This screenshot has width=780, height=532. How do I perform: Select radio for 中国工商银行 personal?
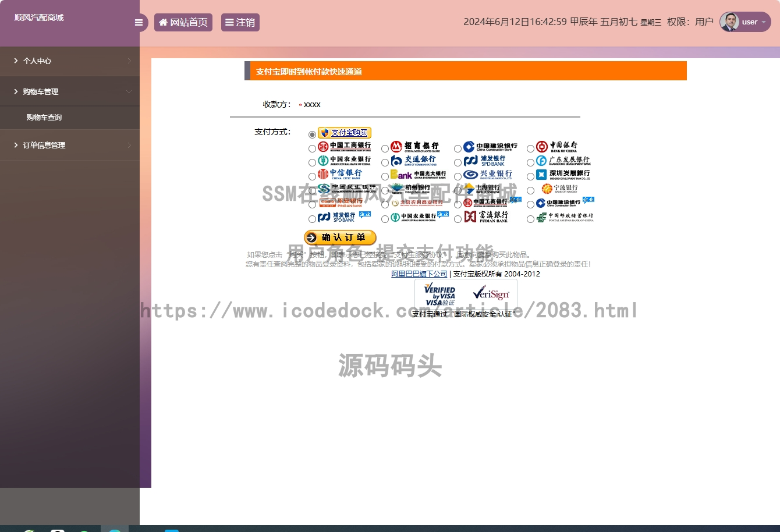(313, 149)
